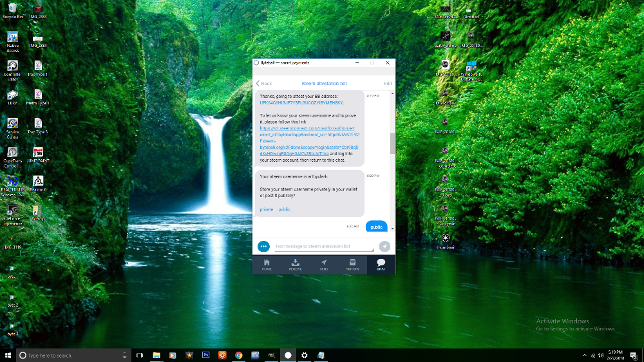This screenshot has width=644, height=362.
Task: Open the Send tab
Action: 324,265
